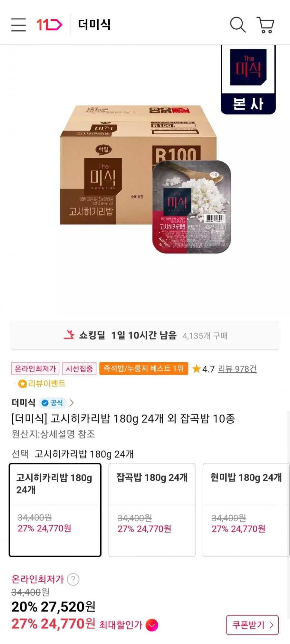Open 리뷰 978건 reviews link
290x644 pixels.
coord(237,369)
